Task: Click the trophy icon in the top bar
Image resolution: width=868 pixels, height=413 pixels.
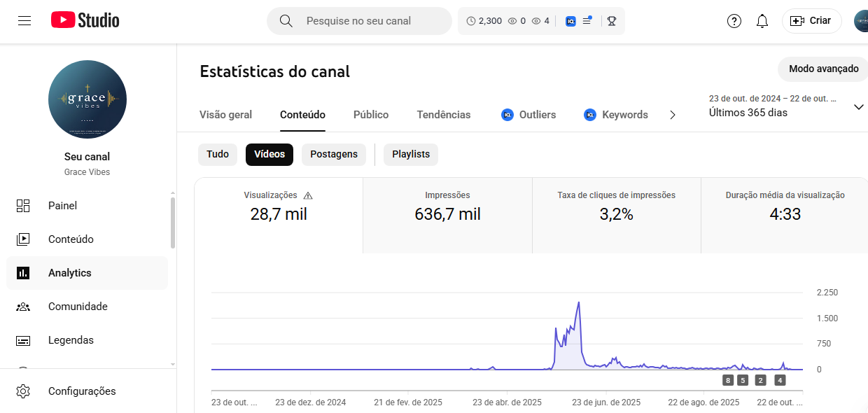Action: pyautogui.click(x=612, y=21)
